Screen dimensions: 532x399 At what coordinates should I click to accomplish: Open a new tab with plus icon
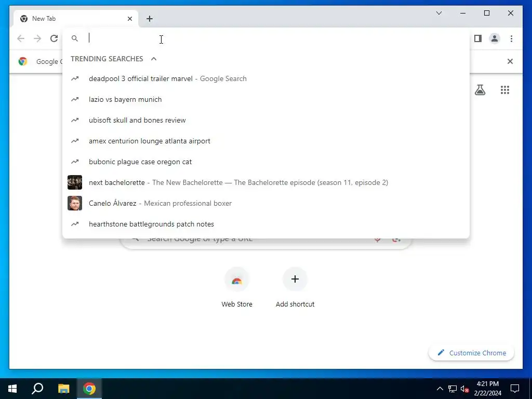pyautogui.click(x=149, y=19)
